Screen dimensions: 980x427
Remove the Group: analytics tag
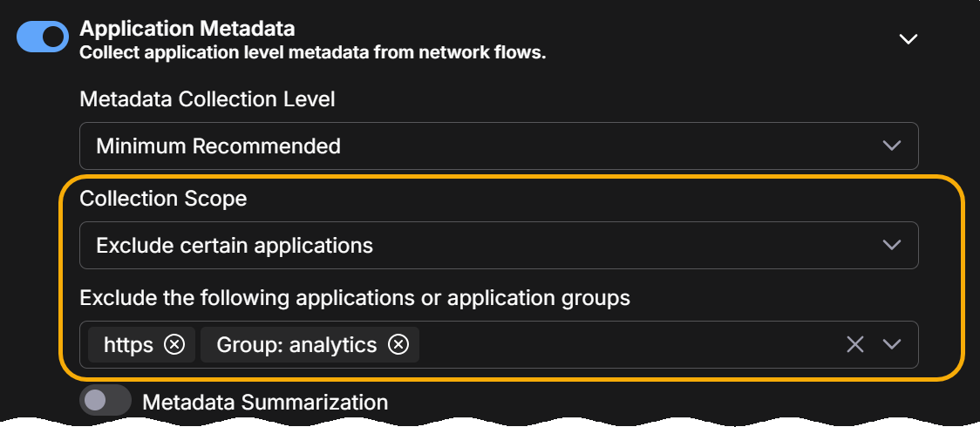[398, 345]
